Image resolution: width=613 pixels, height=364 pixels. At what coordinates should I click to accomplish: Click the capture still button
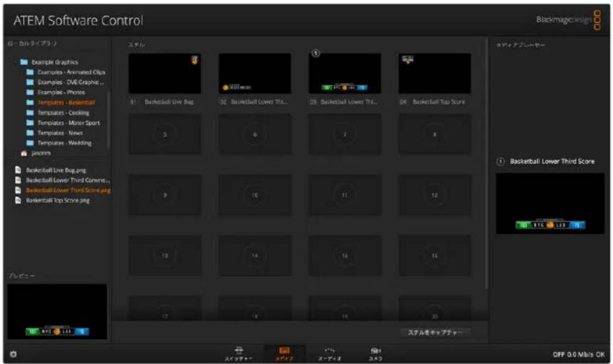[x=435, y=332]
